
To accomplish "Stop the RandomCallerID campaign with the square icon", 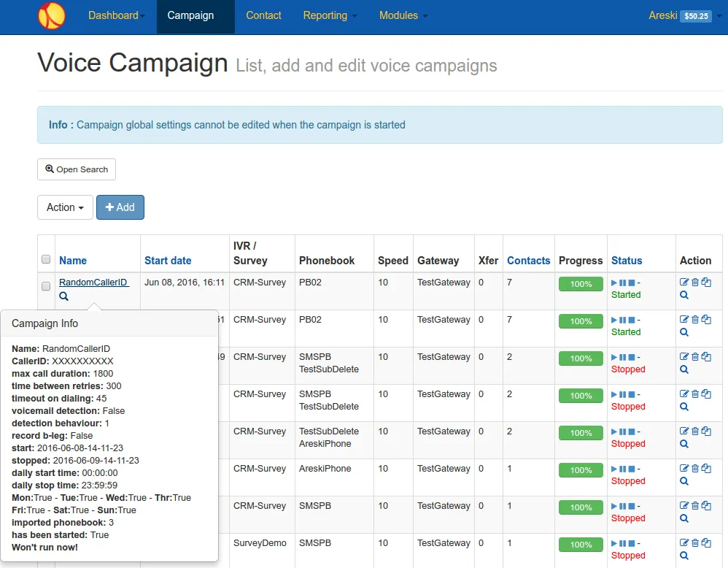I will (632, 283).
